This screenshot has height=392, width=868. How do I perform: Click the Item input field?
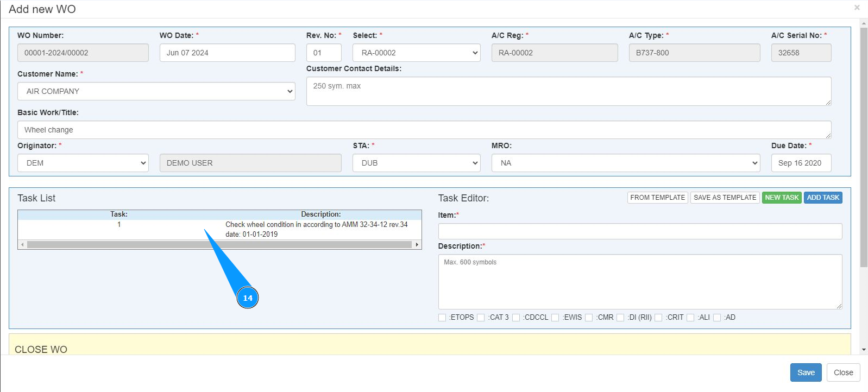click(639, 231)
